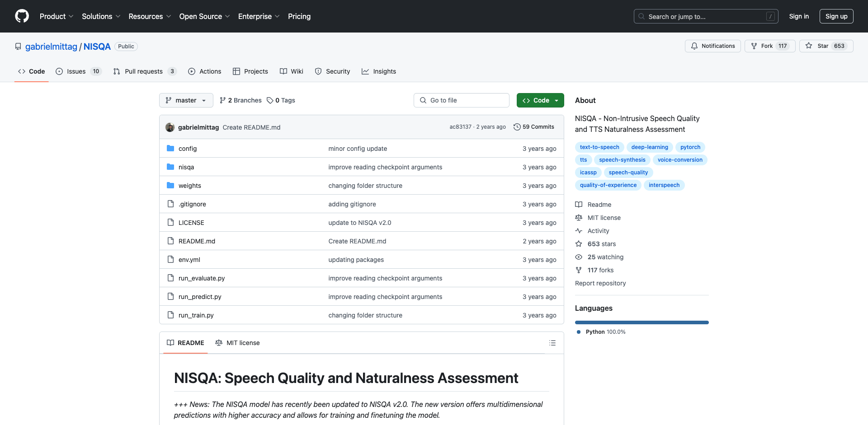
Task: Open the config folder
Action: click(x=187, y=149)
